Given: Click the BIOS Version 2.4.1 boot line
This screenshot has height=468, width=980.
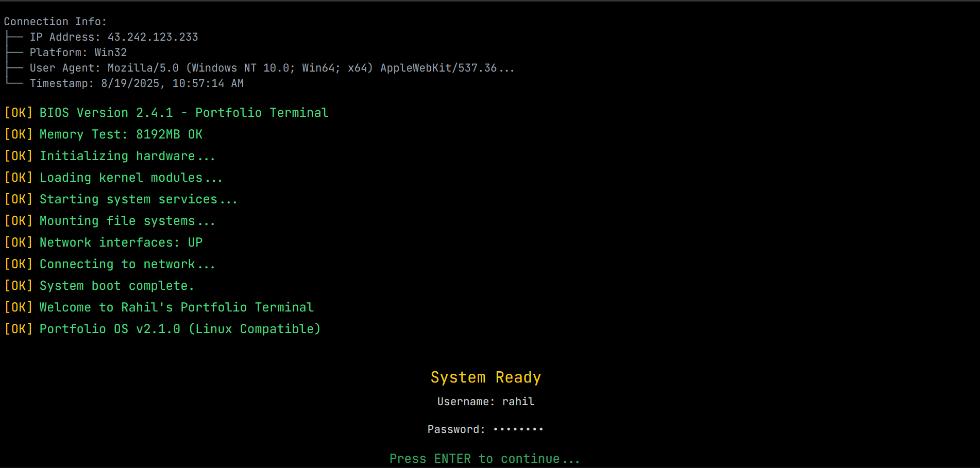Looking at the screenshot, I should pyautogui.click(x=166, y=112).
